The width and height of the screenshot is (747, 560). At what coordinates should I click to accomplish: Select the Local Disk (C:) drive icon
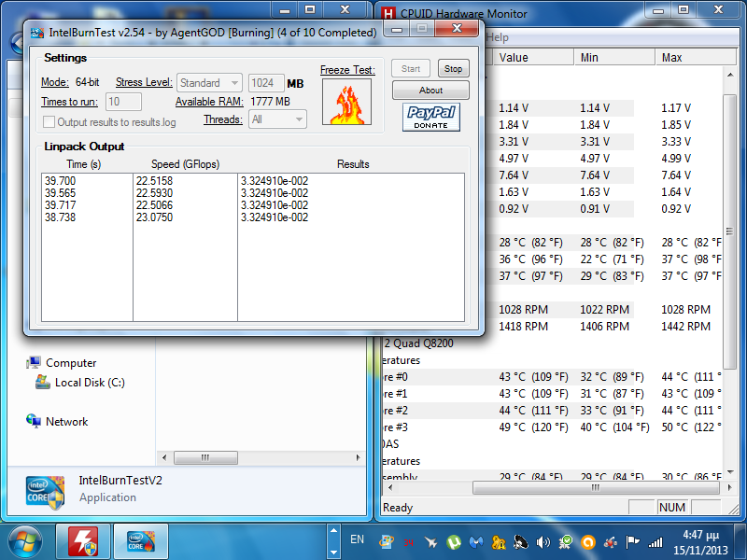42,382
